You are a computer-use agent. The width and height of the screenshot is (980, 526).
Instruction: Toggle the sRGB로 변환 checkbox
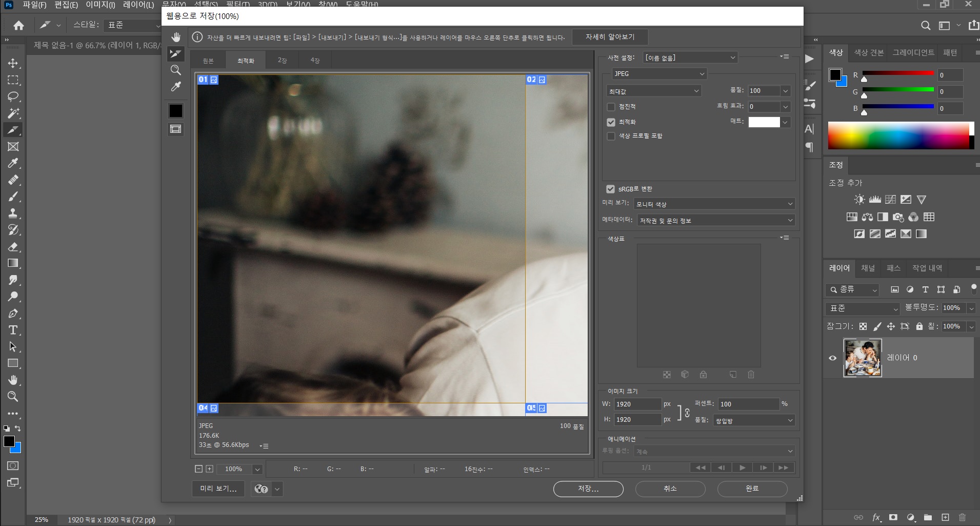click(x=610, y=189)
